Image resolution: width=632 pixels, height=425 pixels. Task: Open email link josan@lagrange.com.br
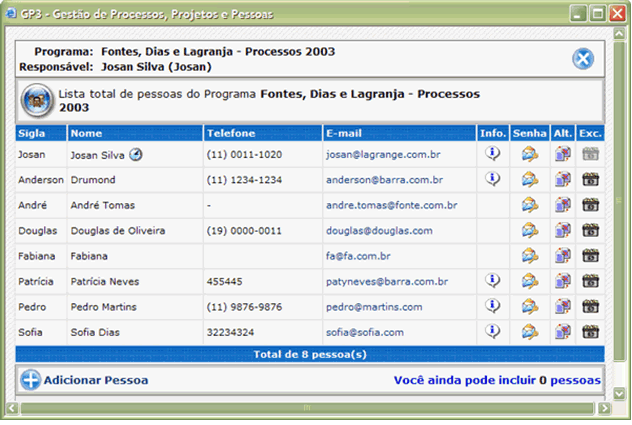pos(382,155)
